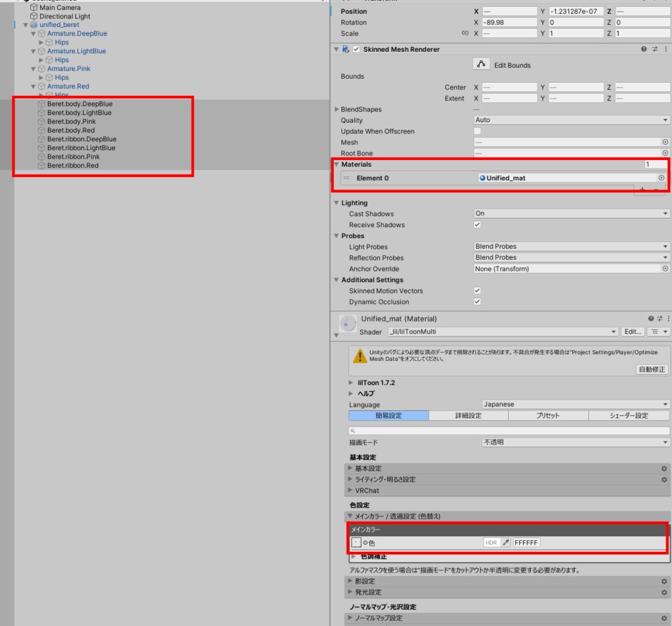
Task: Toggle the Skinned Mesh Renderer enabled checkbox
Action: tap(356, 49)
